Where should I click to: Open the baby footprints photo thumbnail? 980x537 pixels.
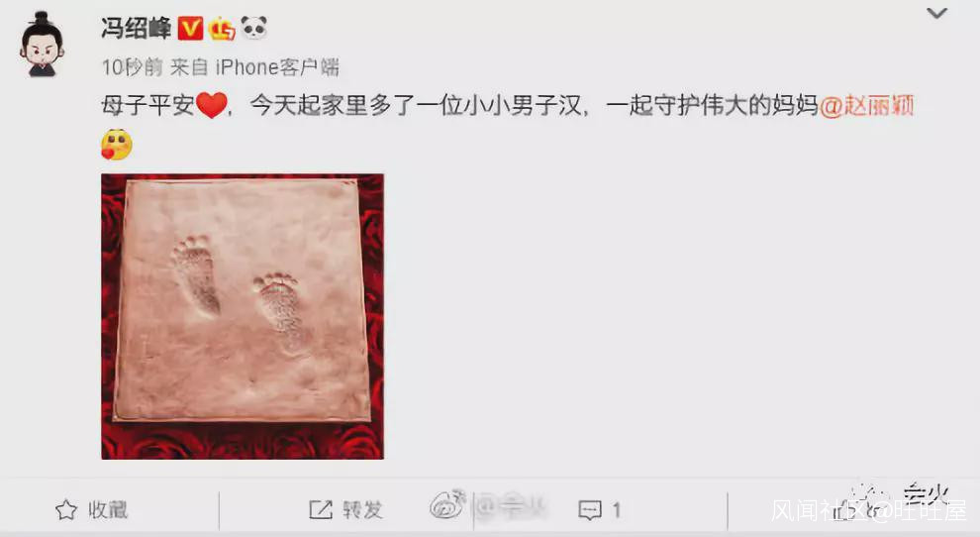243,317
